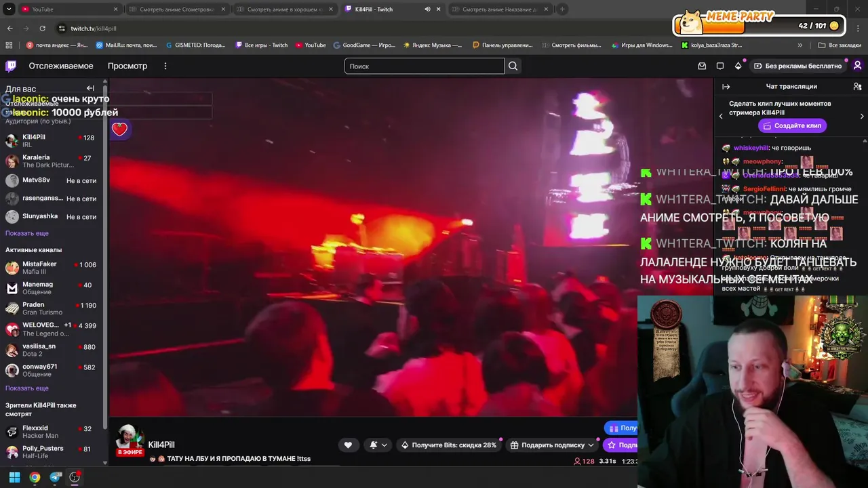Click the Meme Party coin counter
Viewport: 868px width, 488px height.
[x=818, y=26]
